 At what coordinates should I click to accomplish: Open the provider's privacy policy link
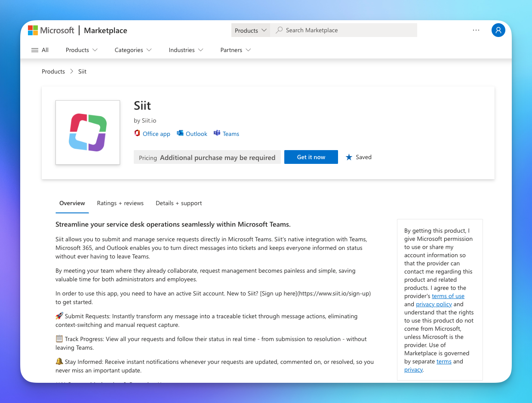tap(434, 304)
